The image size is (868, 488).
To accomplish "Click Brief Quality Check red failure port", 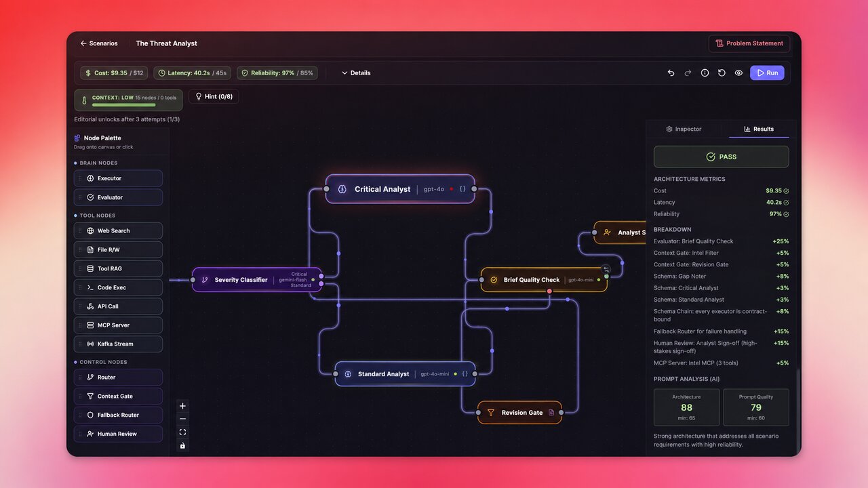I will coord(549,291).
